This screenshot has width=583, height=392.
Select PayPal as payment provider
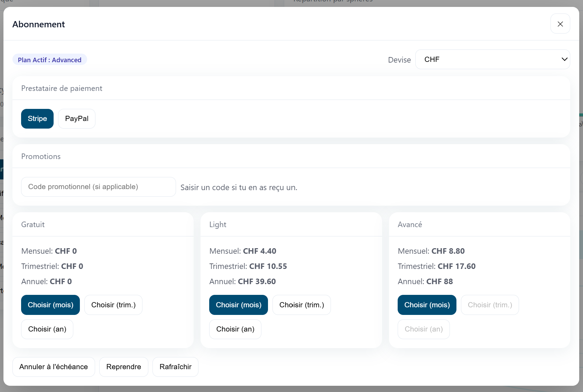(x=76, y=119)
